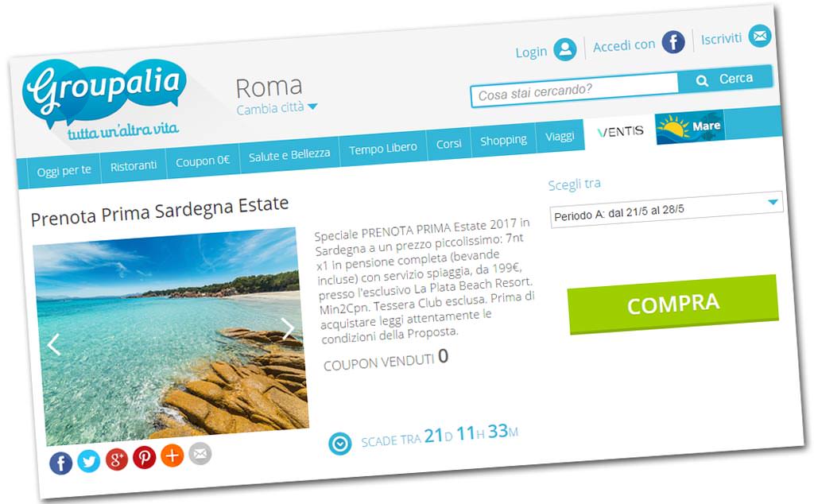Share the offer by email envelope icon
Image resolution: width=814 pixels, height=504 pixels.
click(x=200, y=454)
